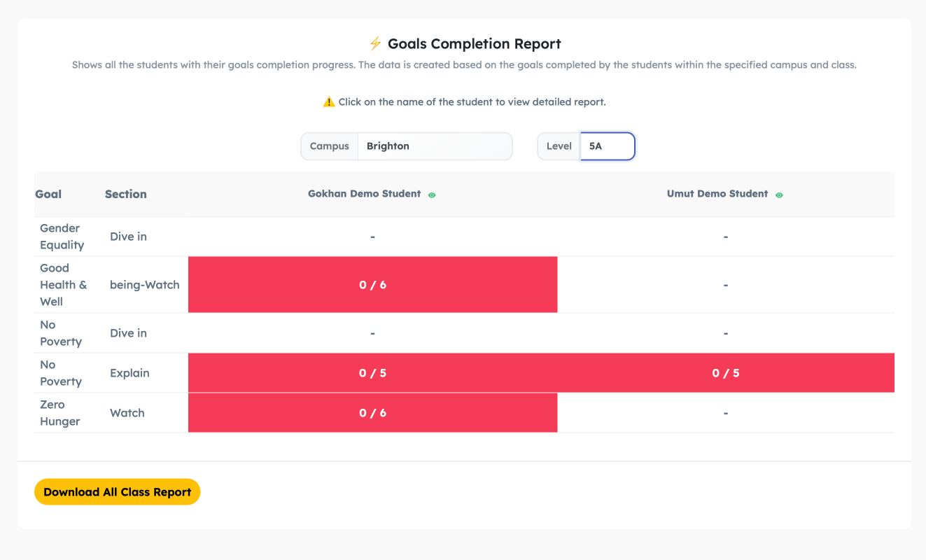Viewport: 926px width, 560px height.
Task: Click the eye icon beside Gokhan Demo Student
Action: click(432, 195)
